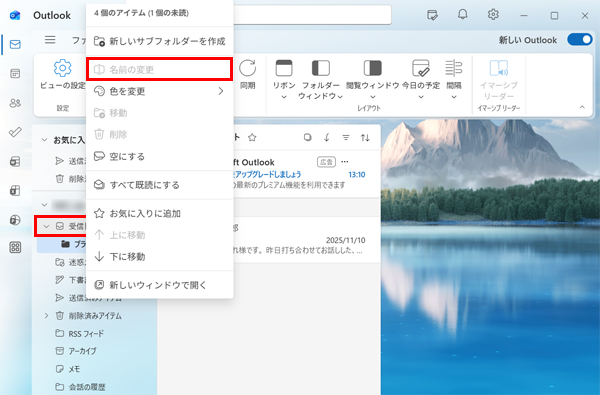Choose 新しいウィンドウで開く menu item
Image resolution: width=600 pixels, height=395 pixels.
pyautogui.click(x=160, y=285)
